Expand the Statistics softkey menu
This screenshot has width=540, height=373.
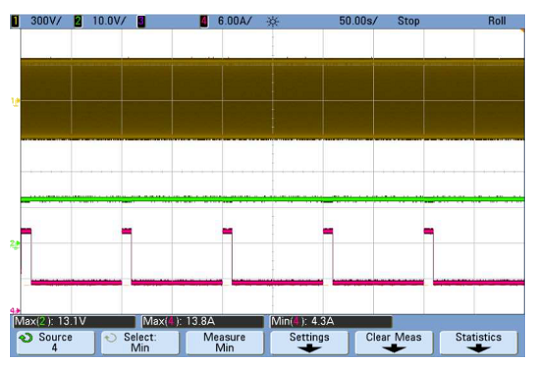478,342
